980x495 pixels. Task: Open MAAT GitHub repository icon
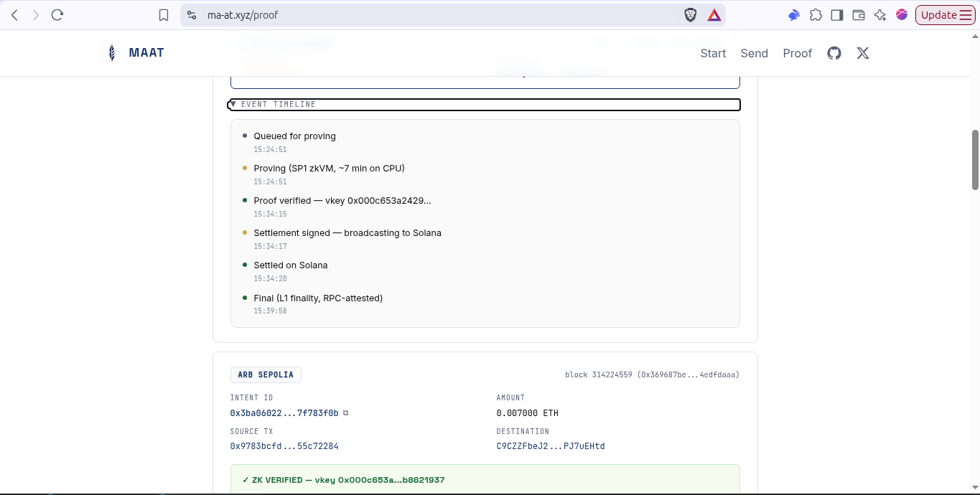pyautogui.click(x=834, y=53)
